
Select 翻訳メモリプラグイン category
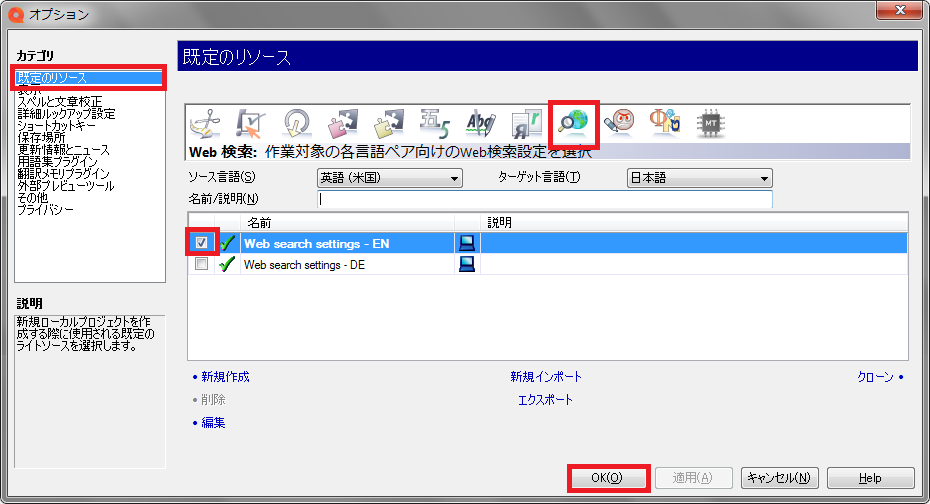click(65, 173)
